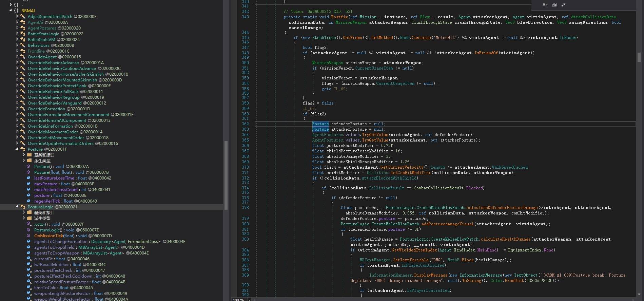Click the OverrideBehaviorAdvance class icon
The height and width of the screenshot is (301, 644).
23,62
